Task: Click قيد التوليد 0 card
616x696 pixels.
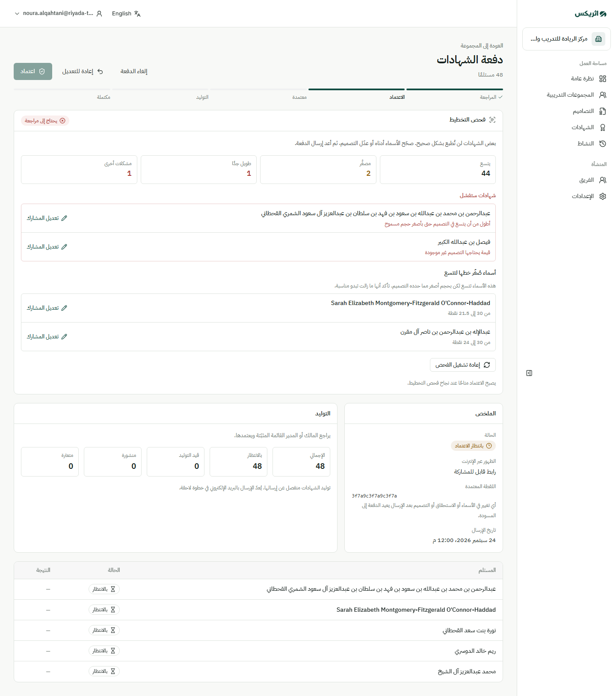Action: click(175, 462)
